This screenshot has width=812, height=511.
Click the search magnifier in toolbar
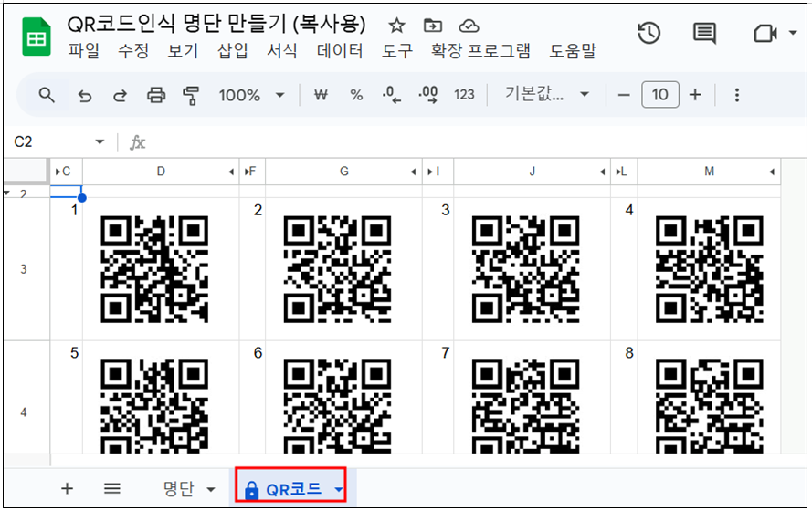(x=47, y=95)
